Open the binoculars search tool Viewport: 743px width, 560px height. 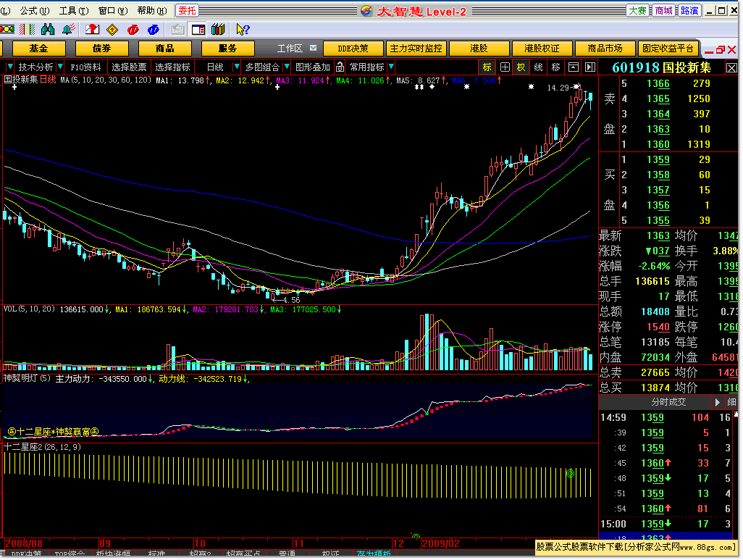pyautogui.click(x=48, y=30)
